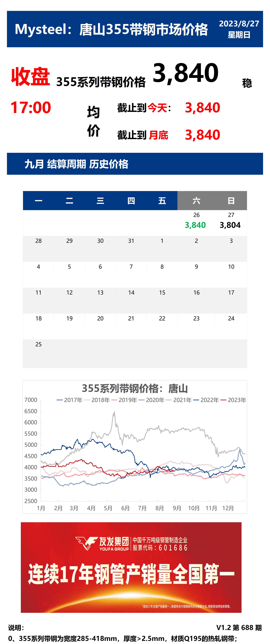Image resolution: width=270 pixels, height=644 pixels.
Task: Click calendar date 15
Action: pyautogui.click(x=162, y=293)
